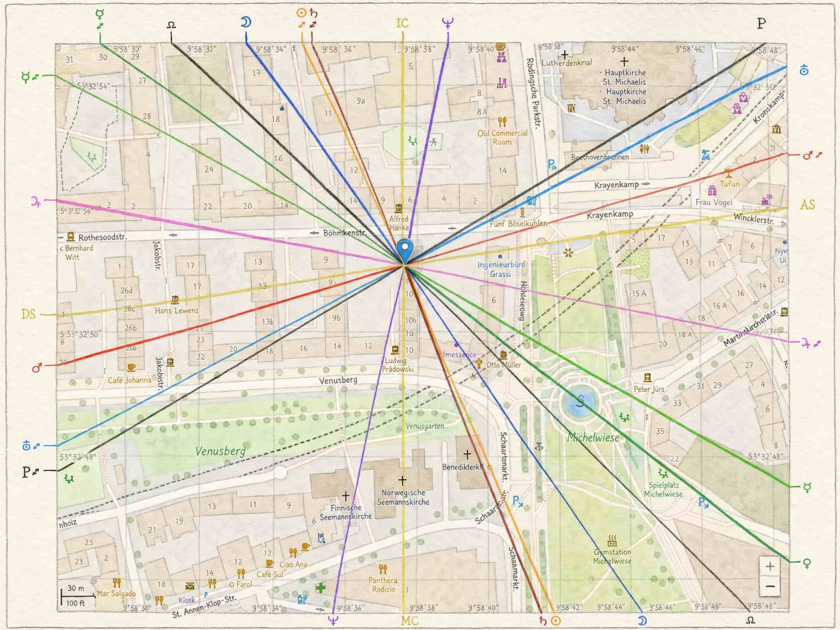Click the Hans Lewens memorial marker
840x630 pixels.
pos(175,300)
